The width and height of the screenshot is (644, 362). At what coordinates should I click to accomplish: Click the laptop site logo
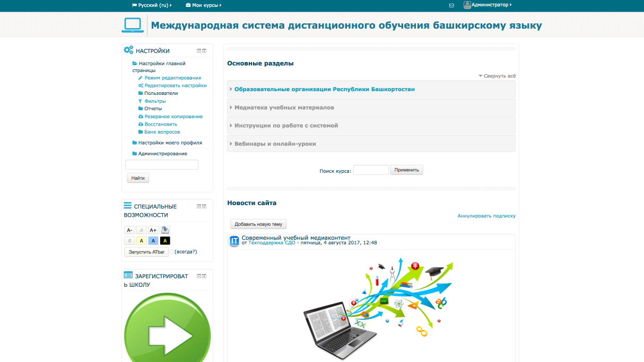[133, 25]
